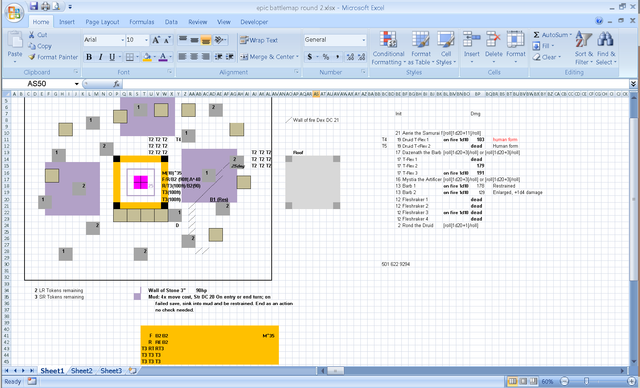640x388 pixels.
Task: Open the Paste options dropdown arrow
Action: 15,62
